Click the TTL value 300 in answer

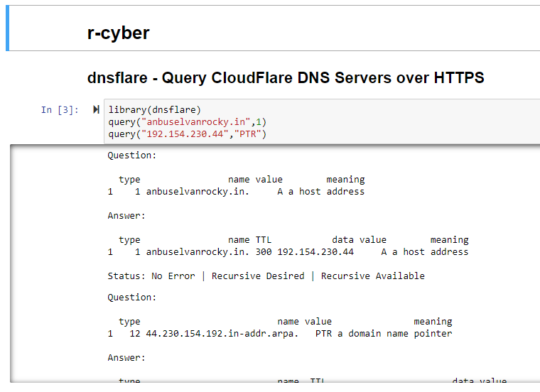pyautogui.click(x=263, y=251)
